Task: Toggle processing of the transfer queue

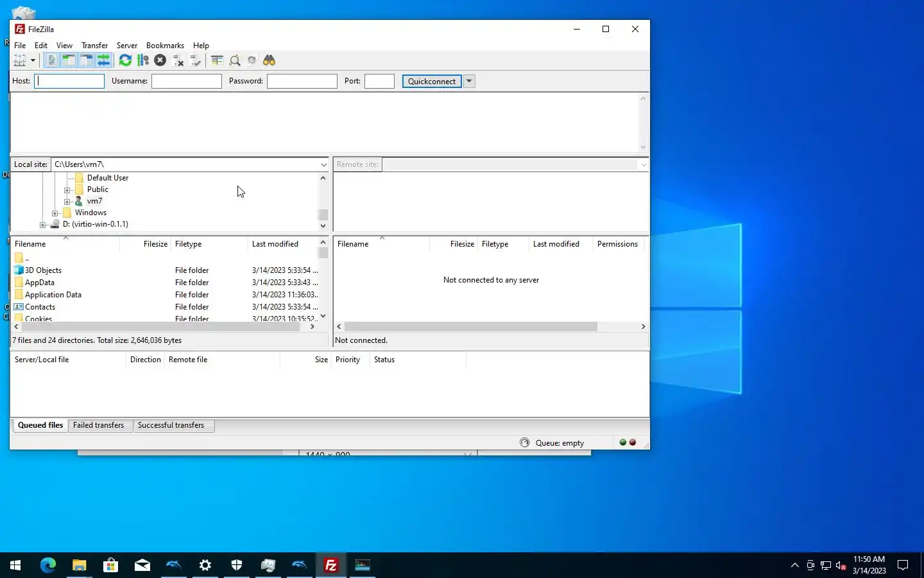Action: coord(142,60)
